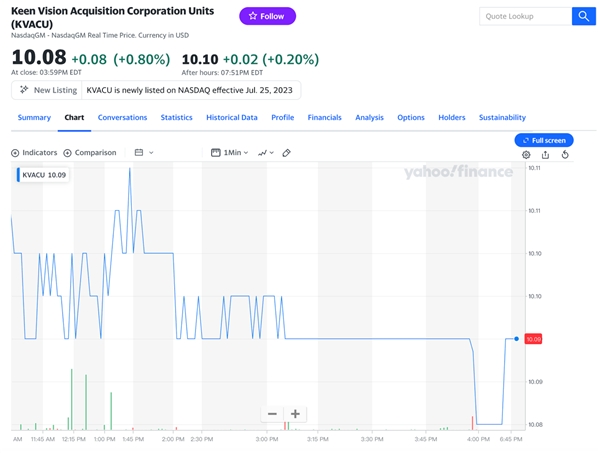Open the Financials tab
The height and width of the screenshot is (453, 600).
pos(324,117)
